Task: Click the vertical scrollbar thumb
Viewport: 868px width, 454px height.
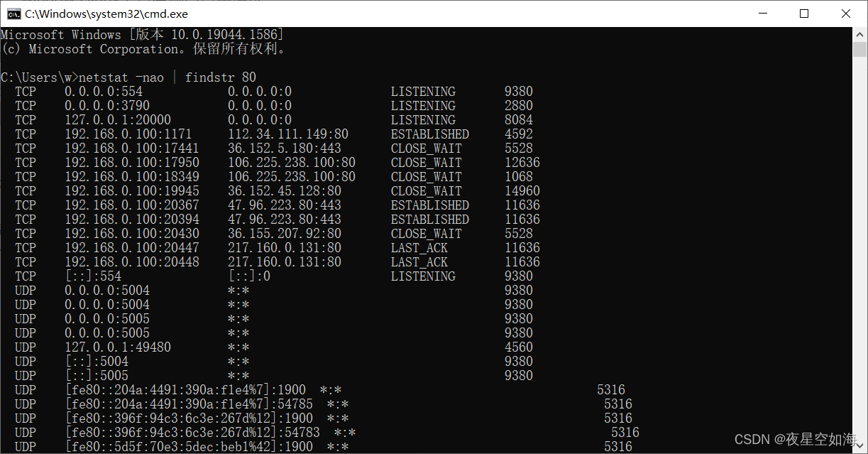Action: [859, 49]
